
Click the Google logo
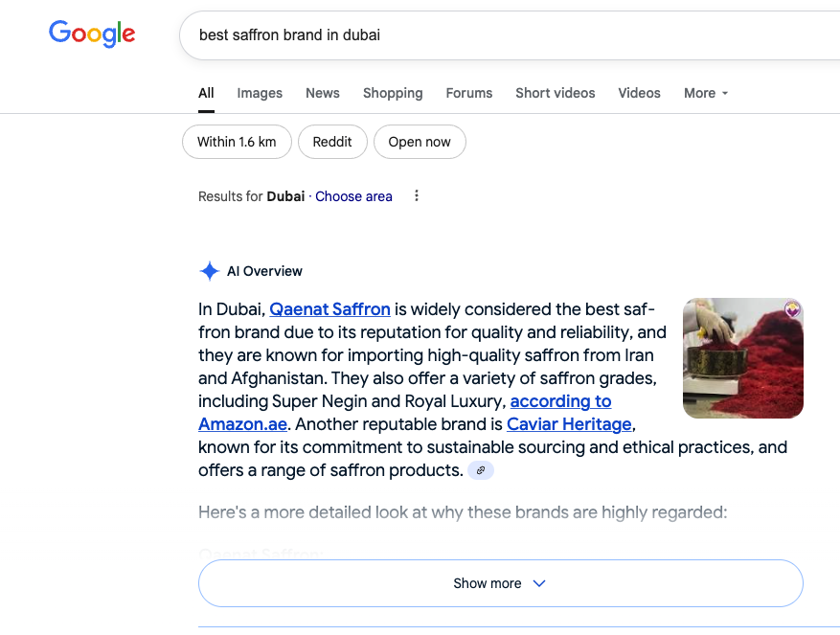pos(92,34)
